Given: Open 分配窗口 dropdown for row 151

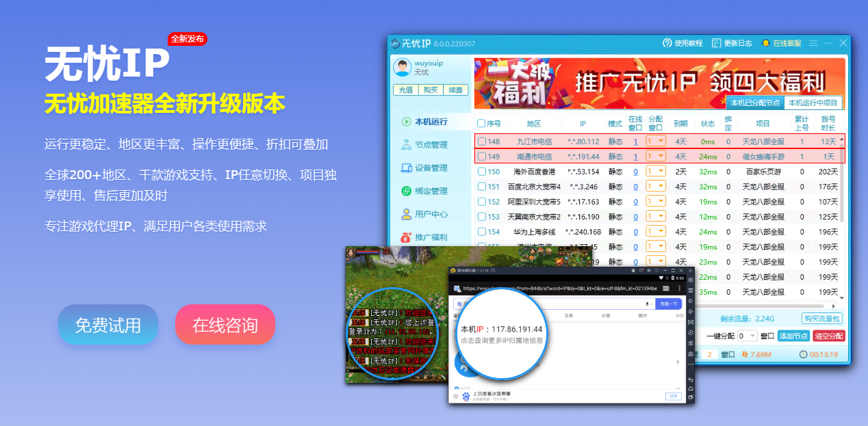Looking at the screenshot, I should (656, 187).
